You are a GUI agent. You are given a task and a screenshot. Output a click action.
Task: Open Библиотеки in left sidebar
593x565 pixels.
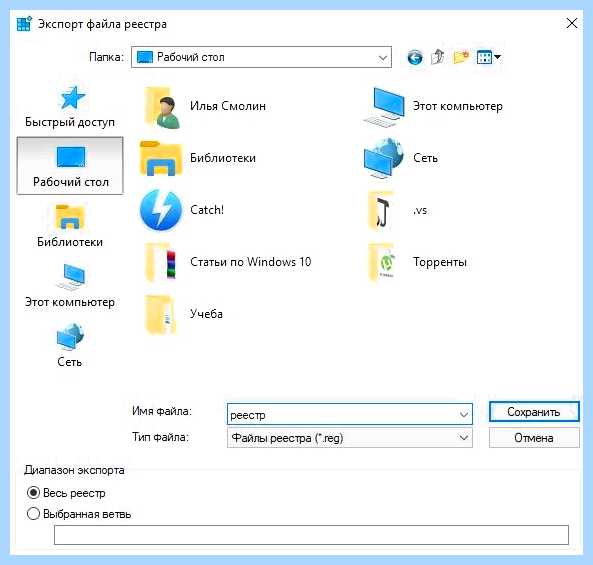click(x=70, y=226)
